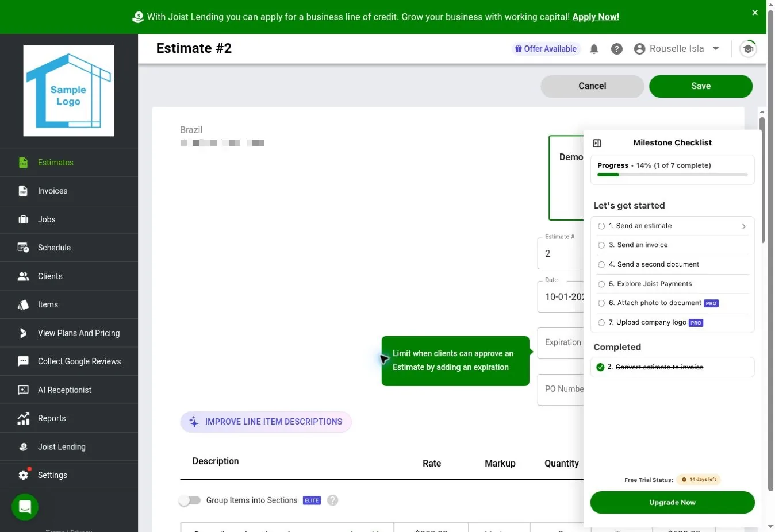Click the help icon beside Group Items
The image size is (775, 532).
point(332,500)
